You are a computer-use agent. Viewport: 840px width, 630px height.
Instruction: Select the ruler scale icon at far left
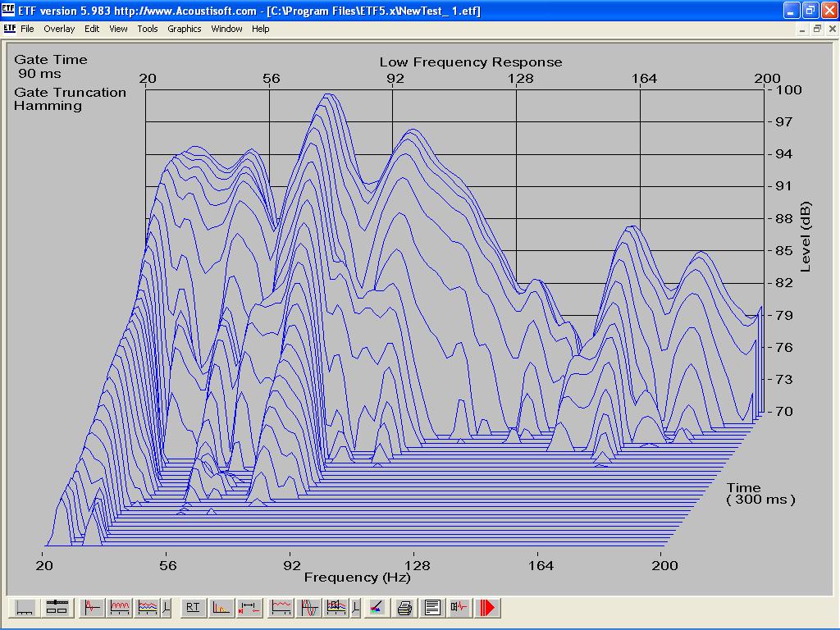point(25,608)
